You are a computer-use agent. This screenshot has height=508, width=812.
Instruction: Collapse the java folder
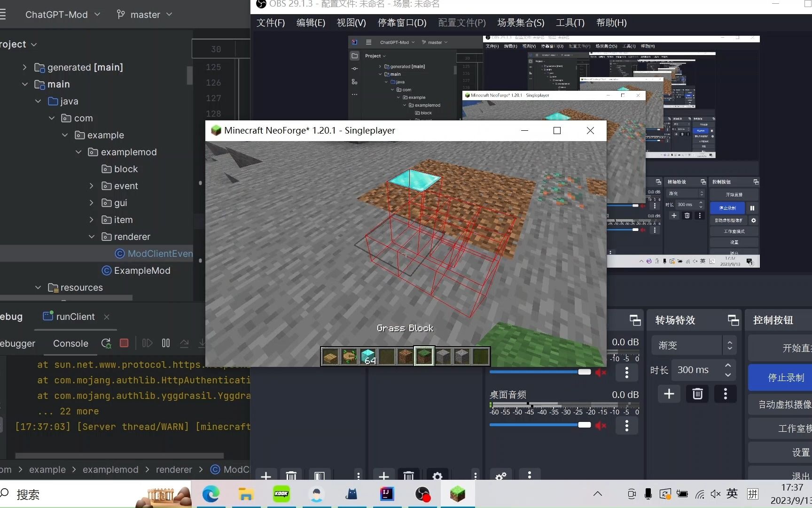[x=38, y=101]
